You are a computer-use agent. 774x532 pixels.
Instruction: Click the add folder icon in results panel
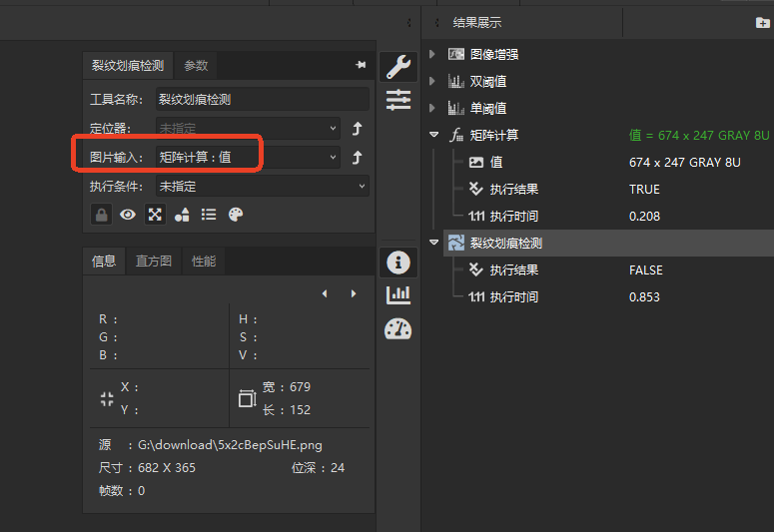point(762,22)
